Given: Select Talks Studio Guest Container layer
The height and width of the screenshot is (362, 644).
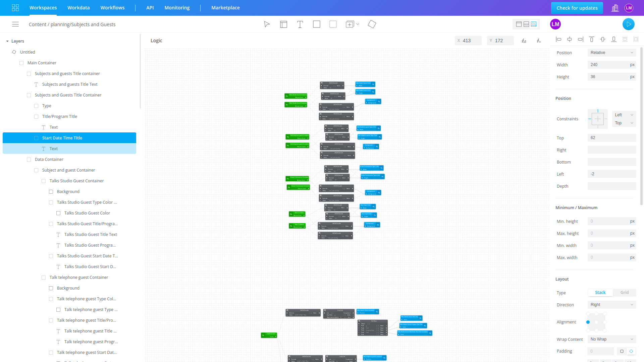Looking at the screenshot, I should pyautogui.click(x=76, y=181).
